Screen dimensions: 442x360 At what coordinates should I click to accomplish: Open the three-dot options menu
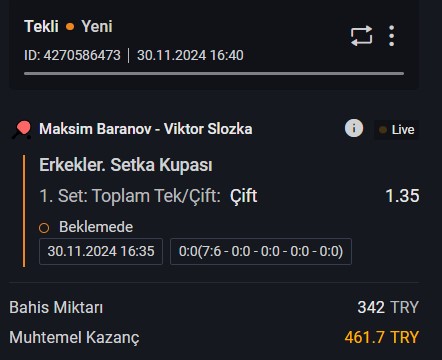(x=392, y=36)
